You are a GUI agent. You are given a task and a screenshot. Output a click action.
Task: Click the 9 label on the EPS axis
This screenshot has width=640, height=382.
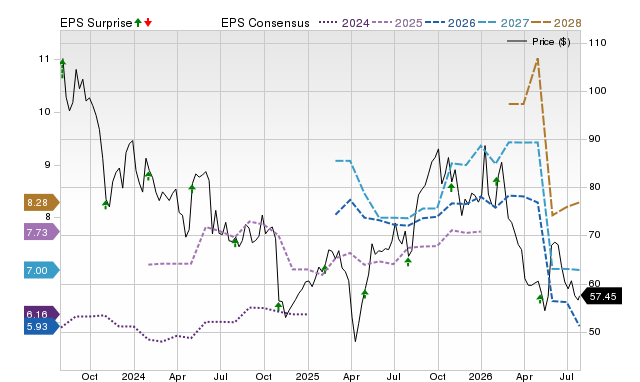coord(47,165)
